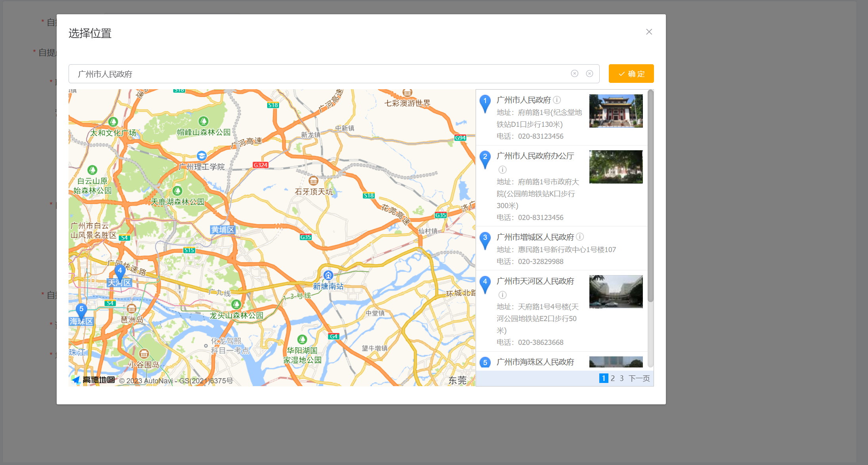Select result marker 2 in results list

point(485,159)
